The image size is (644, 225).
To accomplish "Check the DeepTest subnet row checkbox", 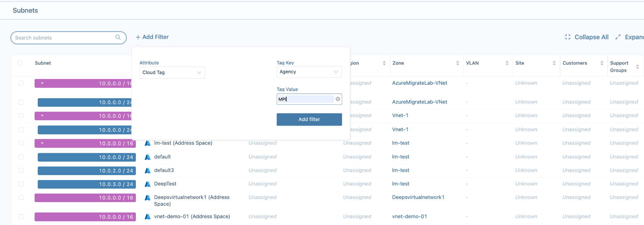I will coord(21,184).
